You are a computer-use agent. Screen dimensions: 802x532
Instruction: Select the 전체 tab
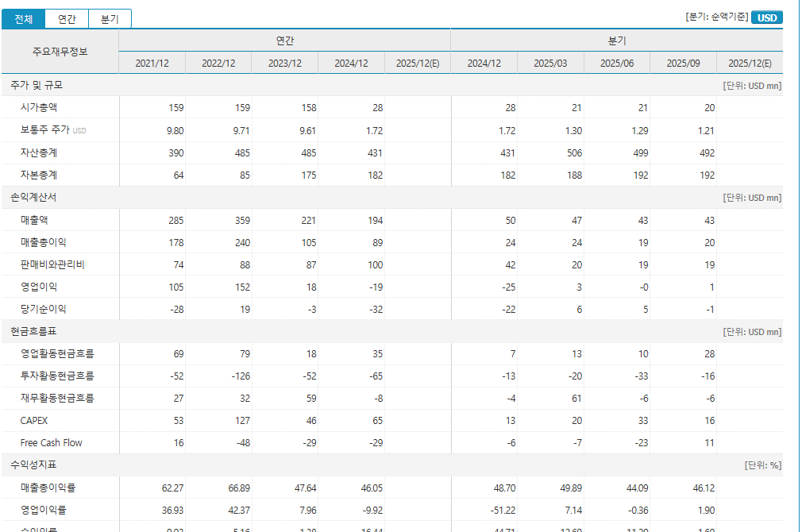23,19
